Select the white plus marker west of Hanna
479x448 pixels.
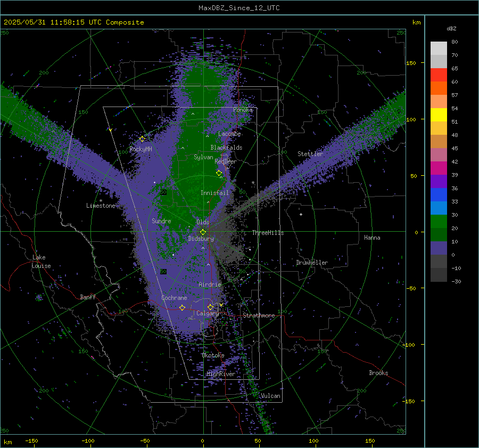(x=301, y=214)
